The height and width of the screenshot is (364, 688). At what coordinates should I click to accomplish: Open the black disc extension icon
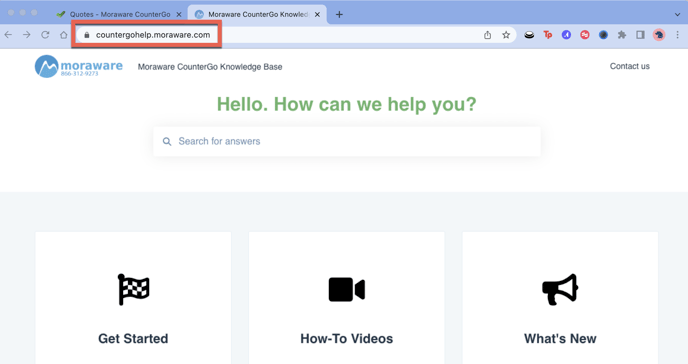click(x=529, y=35)
